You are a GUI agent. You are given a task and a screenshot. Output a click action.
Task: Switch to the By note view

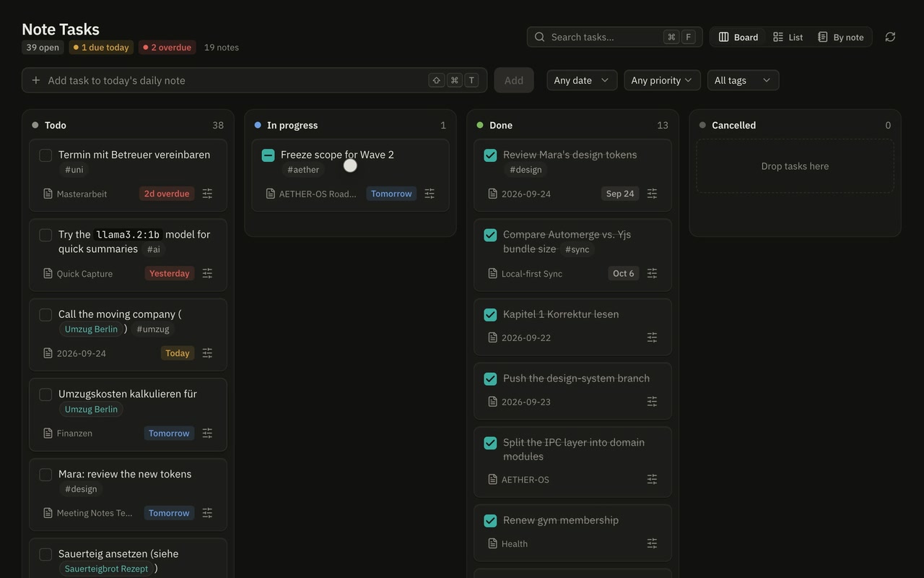click(x=841, y=37)
